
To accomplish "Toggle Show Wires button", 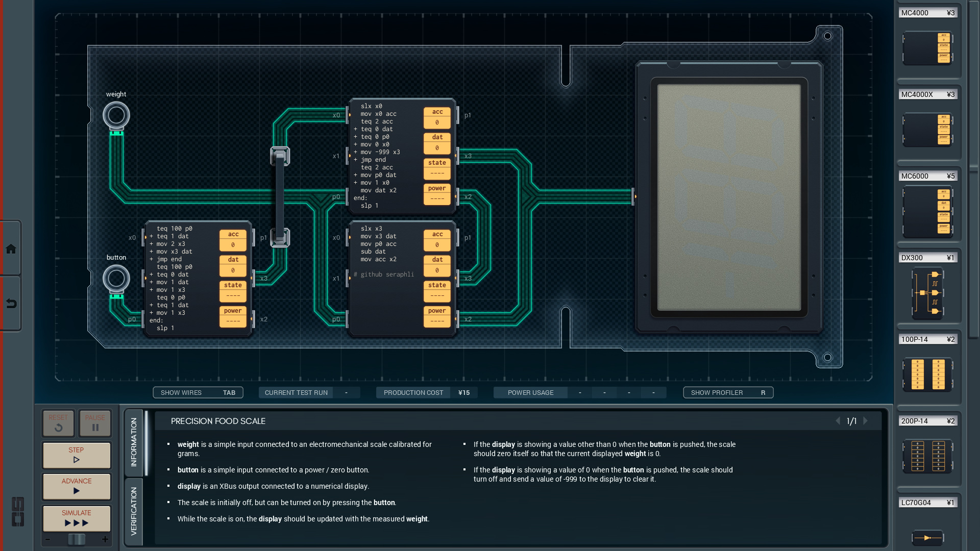I will (198, 392).
